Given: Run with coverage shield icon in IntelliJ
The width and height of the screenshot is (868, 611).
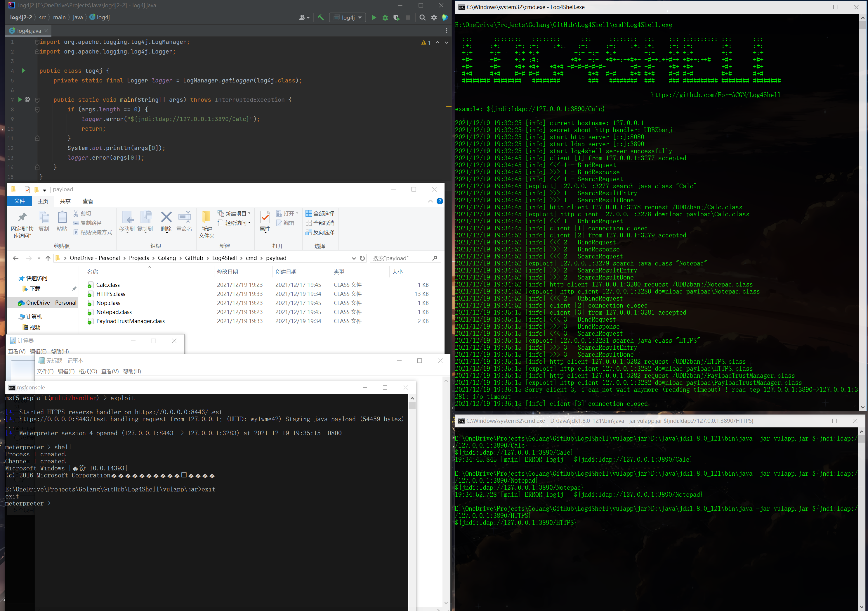Looking at the screenshot, I should [396, 18].
